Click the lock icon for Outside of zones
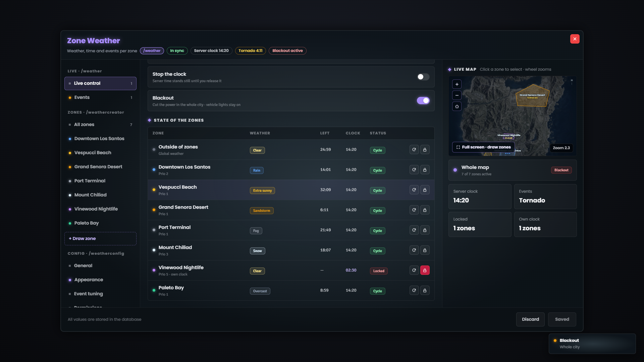This screenshot has width=644, height=362. pyautogui.click(x=425, y=150)
